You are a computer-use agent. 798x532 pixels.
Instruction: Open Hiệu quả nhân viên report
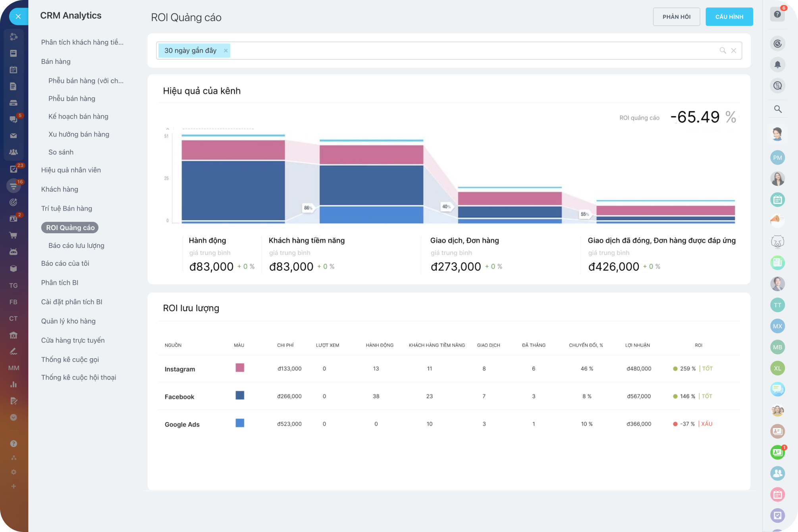tap(71, 170)
